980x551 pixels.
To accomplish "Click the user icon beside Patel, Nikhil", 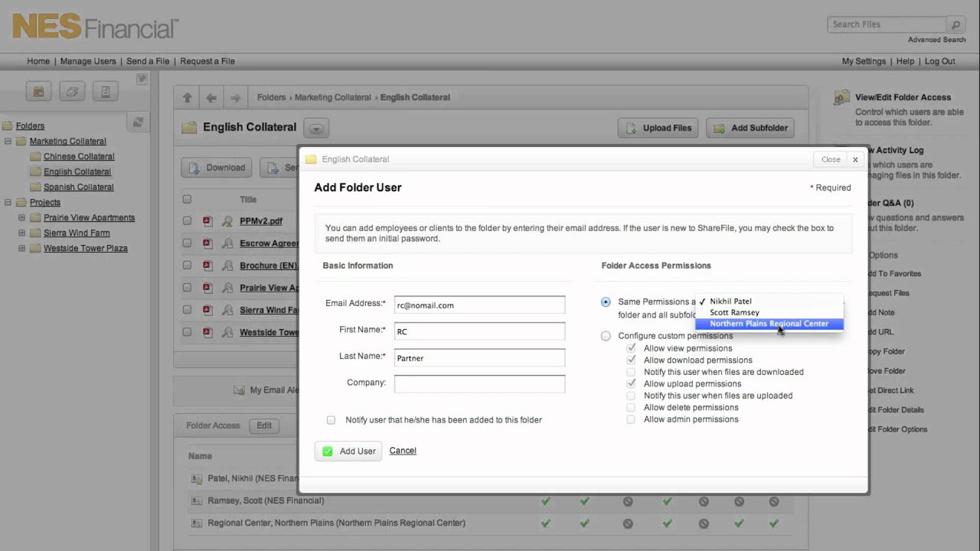I will click(x=196, y=478).
